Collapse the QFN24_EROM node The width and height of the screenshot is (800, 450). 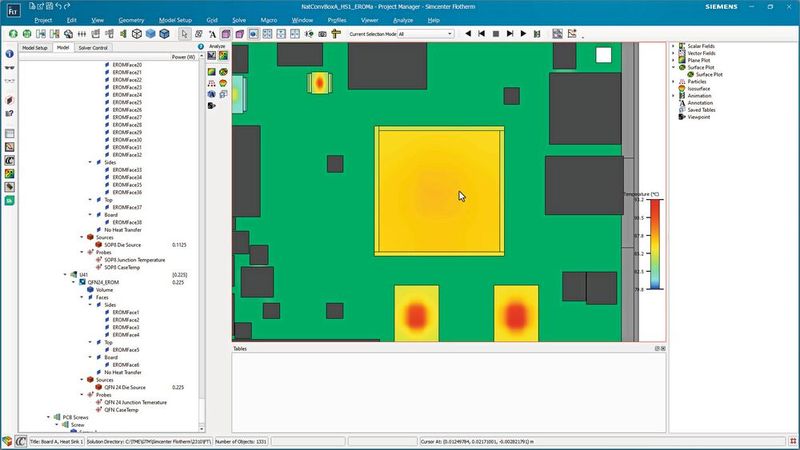[73, 282]
